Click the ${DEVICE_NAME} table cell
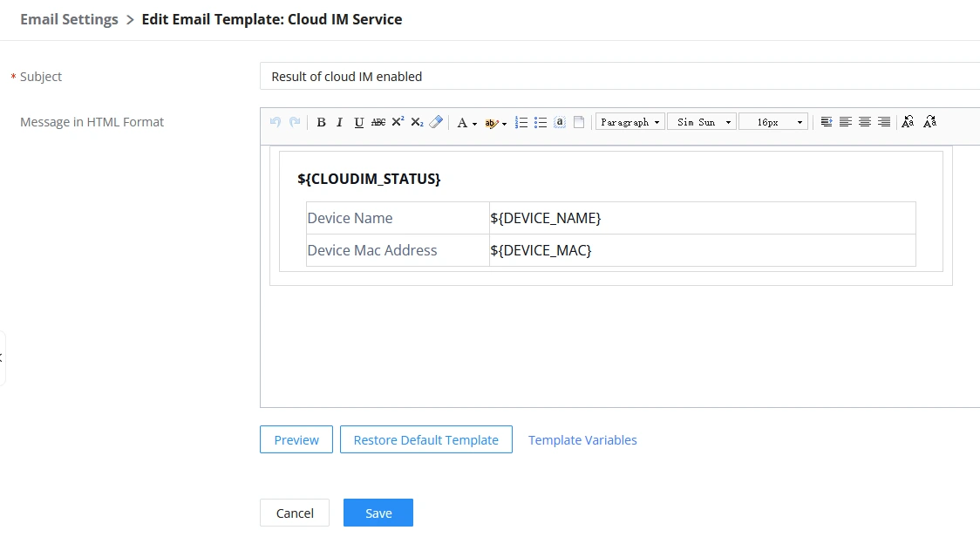 (x=703, y=218)
